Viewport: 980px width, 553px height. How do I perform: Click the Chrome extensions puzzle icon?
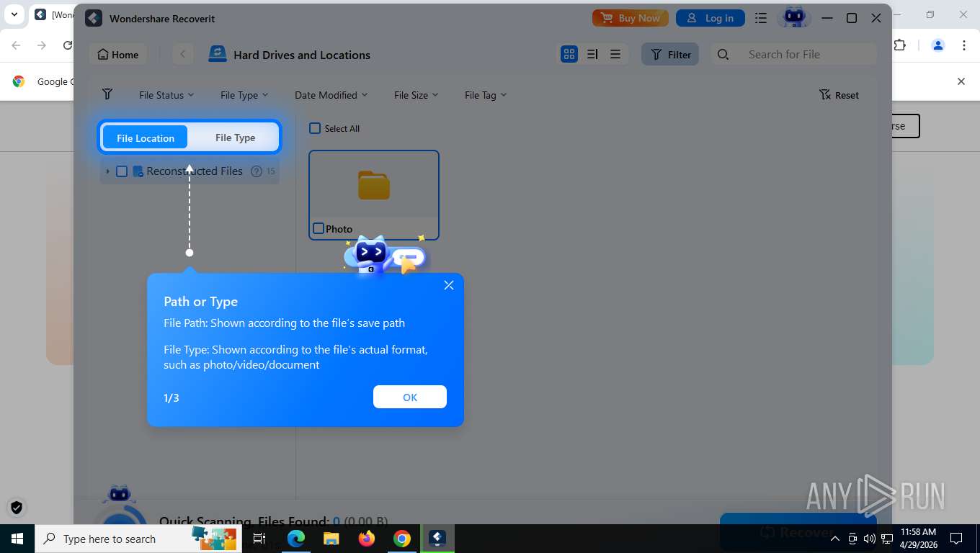pos(900,45)
